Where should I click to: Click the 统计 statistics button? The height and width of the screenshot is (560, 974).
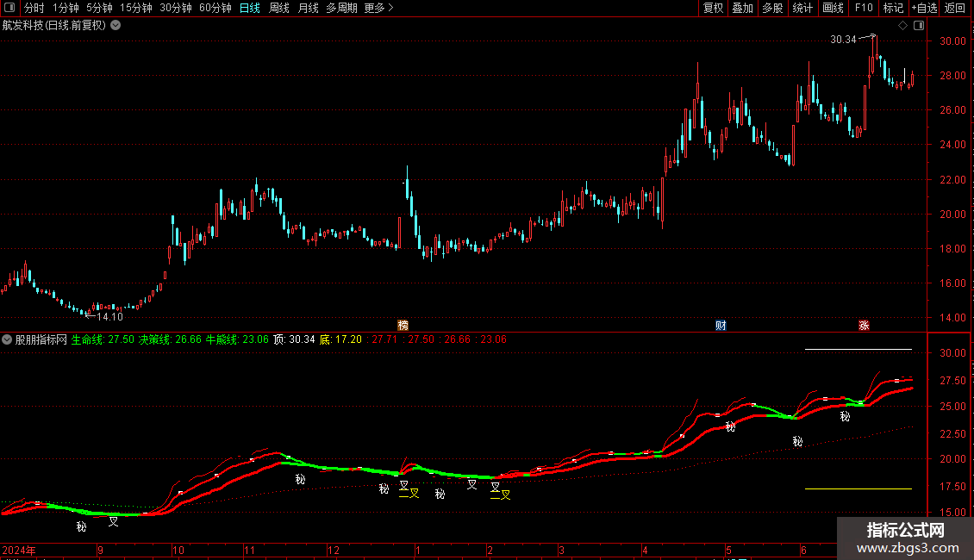coord(802,8)
